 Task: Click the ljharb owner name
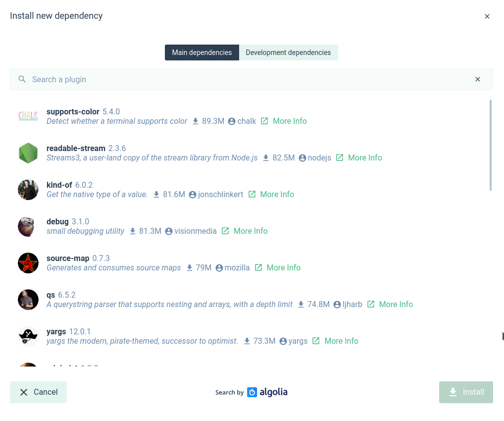353,305
